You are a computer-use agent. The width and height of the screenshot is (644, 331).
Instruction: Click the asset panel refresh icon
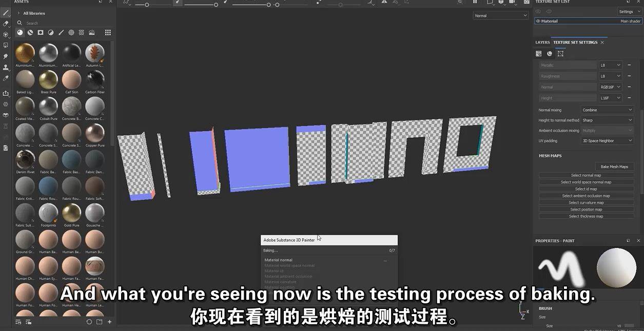tap(89, 322)
